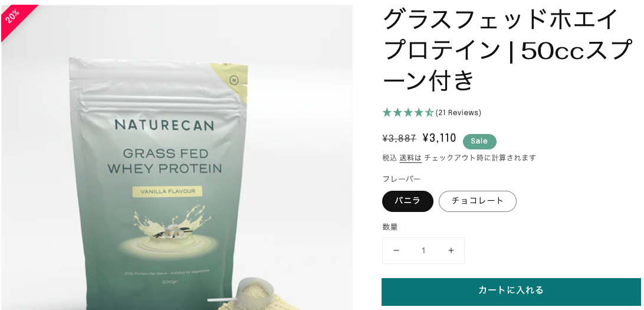Click the green Sale badge
This screenshot has width=644, height=310.
coord(479,141)
